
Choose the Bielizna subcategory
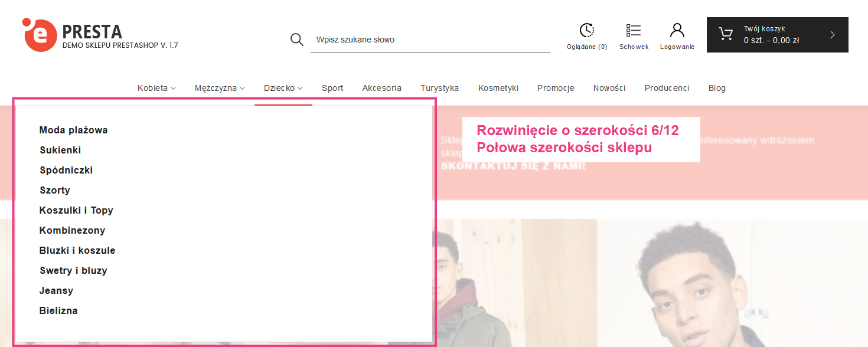(x=58, y=311)
